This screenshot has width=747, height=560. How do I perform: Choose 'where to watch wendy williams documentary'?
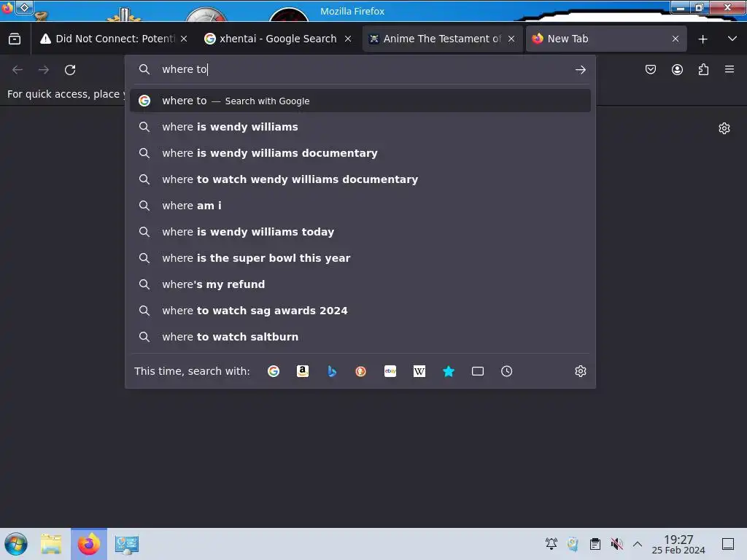[360, 179]
